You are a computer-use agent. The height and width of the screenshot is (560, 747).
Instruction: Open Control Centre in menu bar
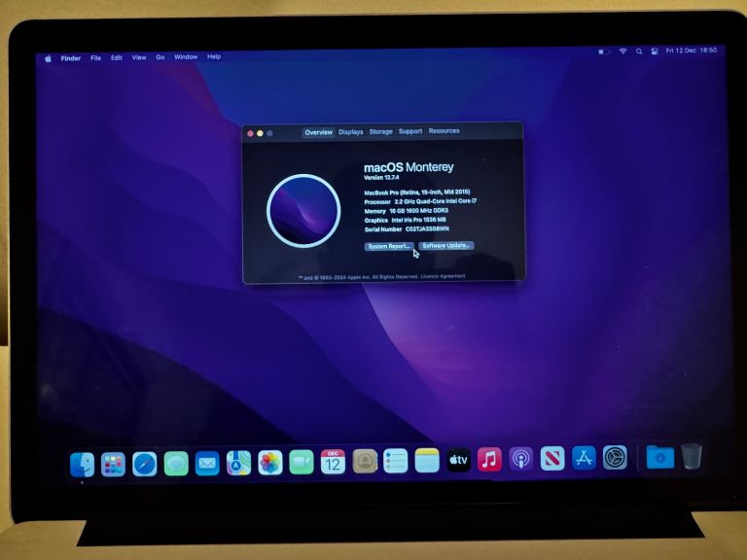pyautogui.click(x=655, y=51)
